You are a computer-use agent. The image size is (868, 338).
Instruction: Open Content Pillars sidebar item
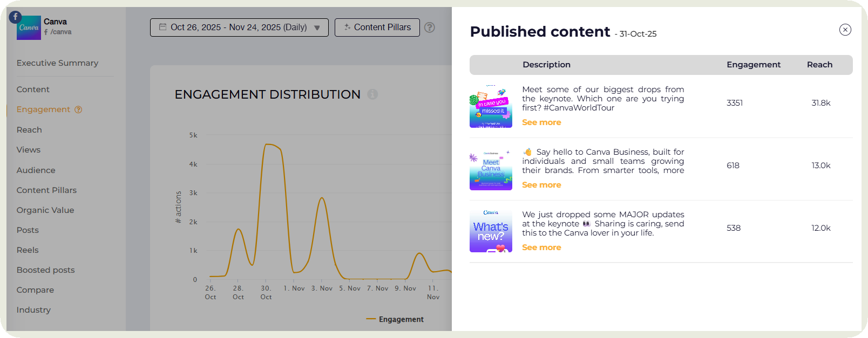(46, 190)
